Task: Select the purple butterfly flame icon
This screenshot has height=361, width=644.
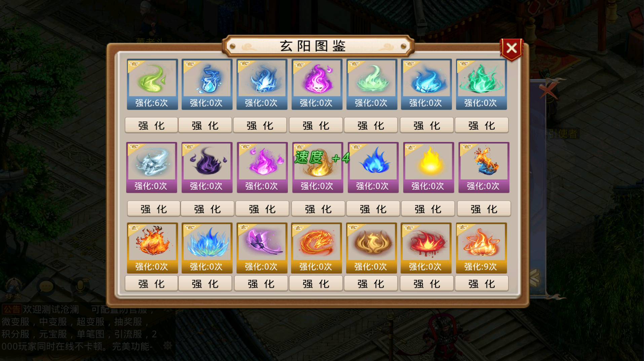Action: [262, 248]
